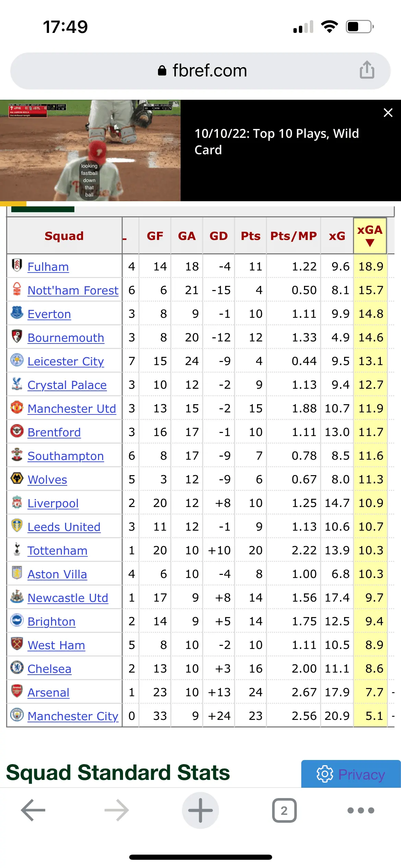Sort the table by Squad header
Viewport: 401px width, 868px height.
(64, 236)
